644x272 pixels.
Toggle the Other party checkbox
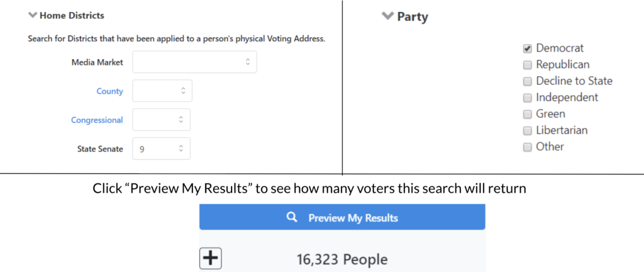tap(528, 147)
